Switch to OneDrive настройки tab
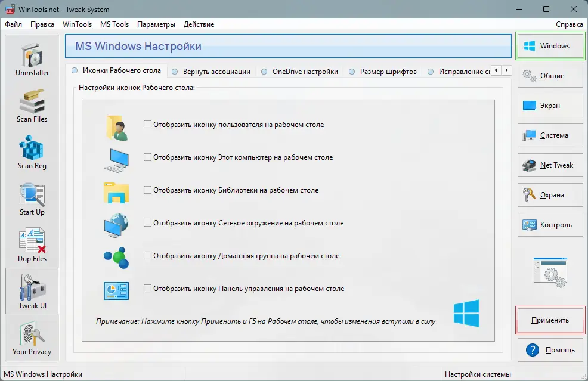Screen dimensions: 588x381 [300, 71]
